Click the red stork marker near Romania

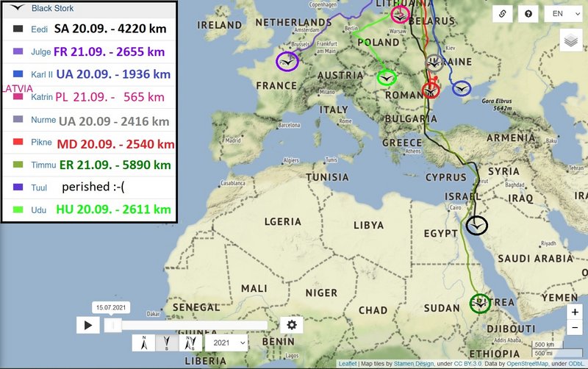pyautogui.click(x=431, y=90)
